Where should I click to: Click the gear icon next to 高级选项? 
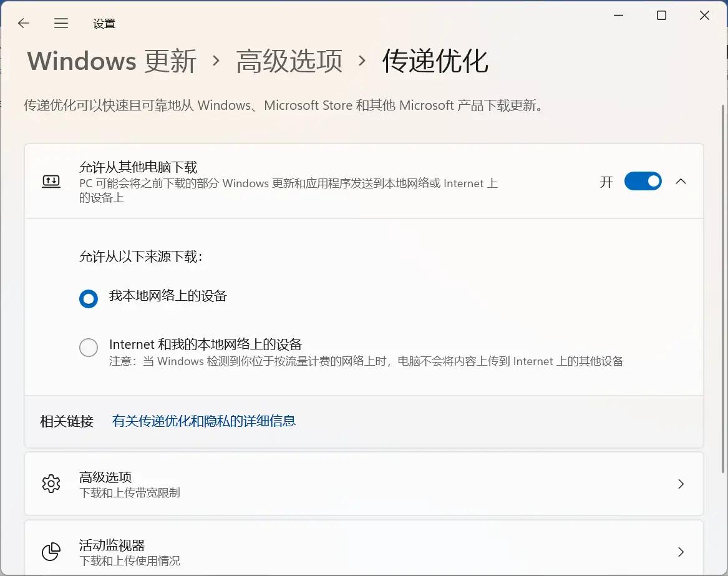tap(51, 484)
